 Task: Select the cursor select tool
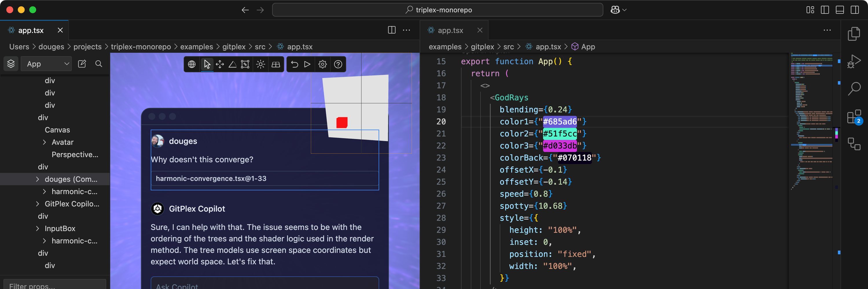pyautogui.click(x=207, y=64)
